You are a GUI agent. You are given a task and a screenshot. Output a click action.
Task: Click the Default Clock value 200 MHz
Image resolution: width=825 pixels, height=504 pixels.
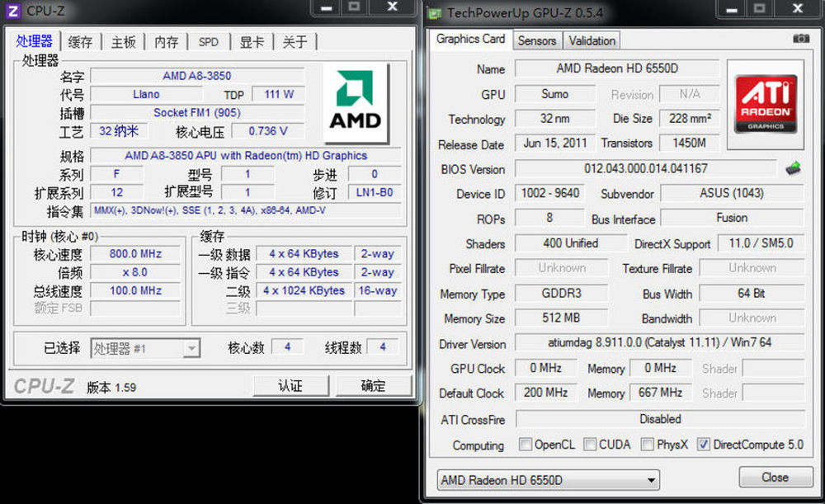pyautogui.click(x=545, y=393)
